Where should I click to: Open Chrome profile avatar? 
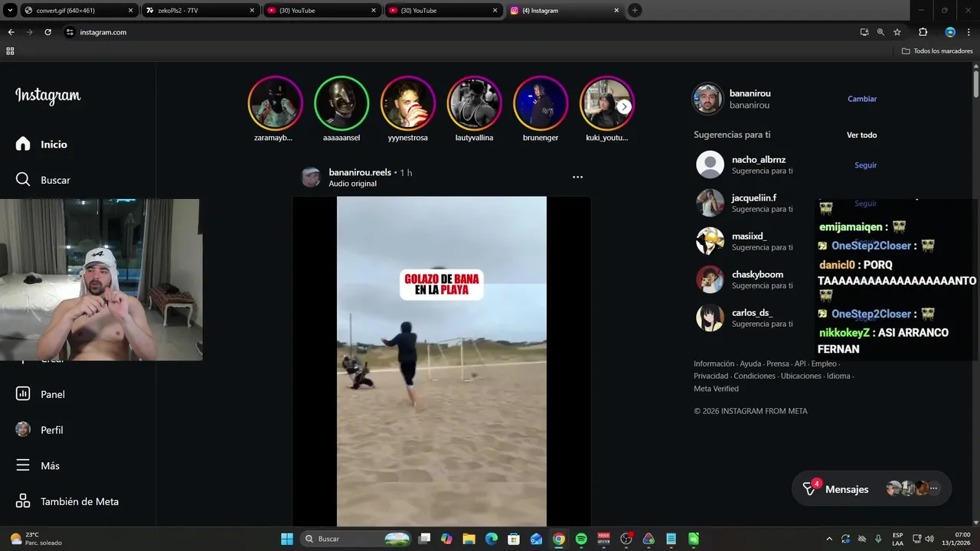coord(950,32)
